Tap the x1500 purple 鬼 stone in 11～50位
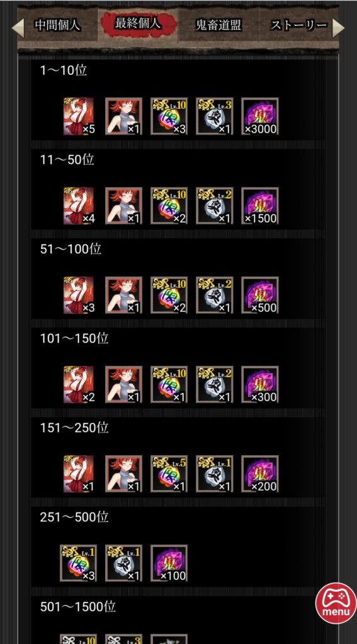The width and height of the screenshot is (357, 644). pos(259,206)
